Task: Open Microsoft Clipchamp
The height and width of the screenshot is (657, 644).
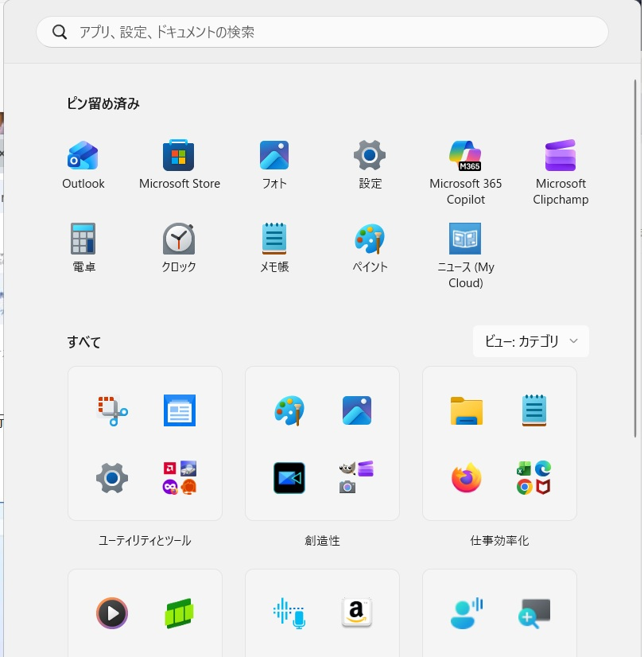Action: click(560, 155)
